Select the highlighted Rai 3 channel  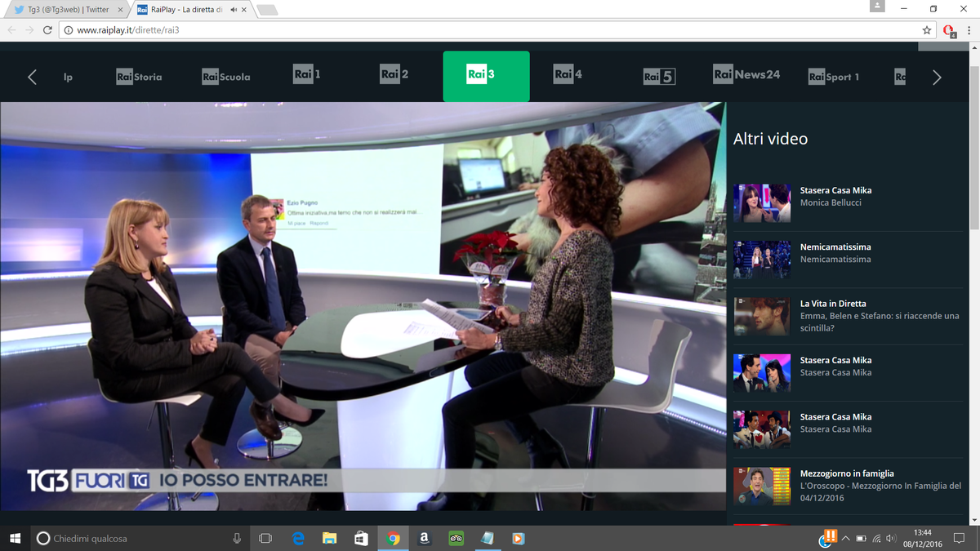coord(486,77)
